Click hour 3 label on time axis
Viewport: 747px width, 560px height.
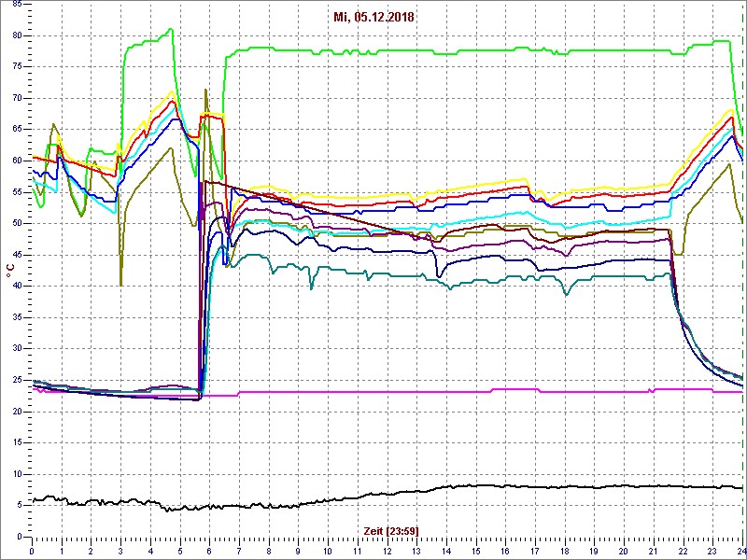point(121,551)
